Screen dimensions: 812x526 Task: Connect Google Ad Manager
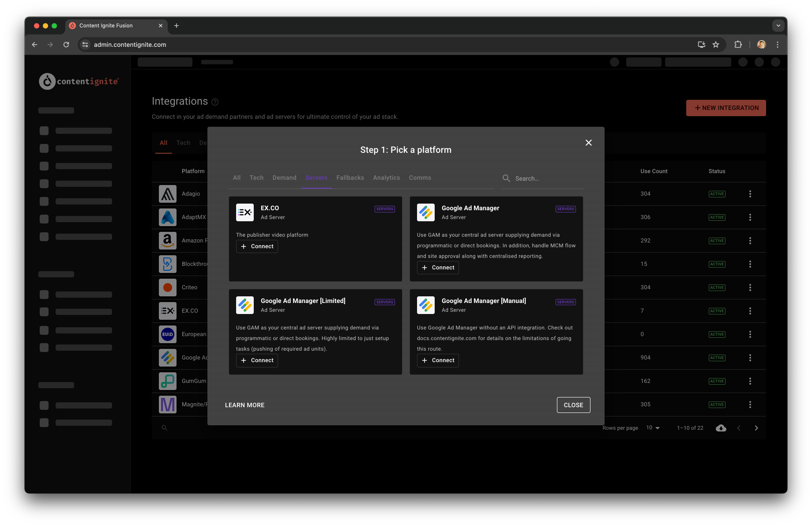tap(438, 268)
